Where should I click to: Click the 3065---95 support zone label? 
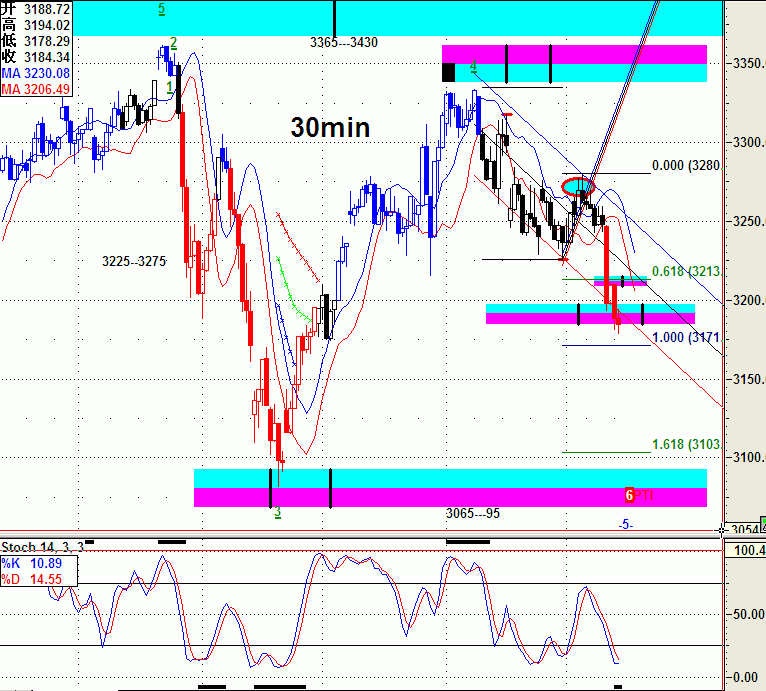pyautogui.click(x=472, y=512)
